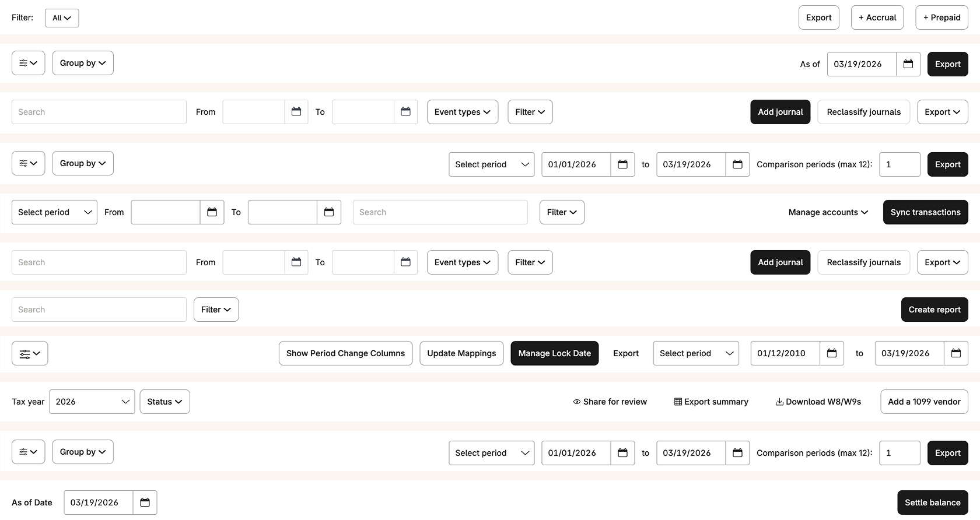The image size is (980, 520).
Task: Click Update Mappings
Action: click(x=461, y=353)
